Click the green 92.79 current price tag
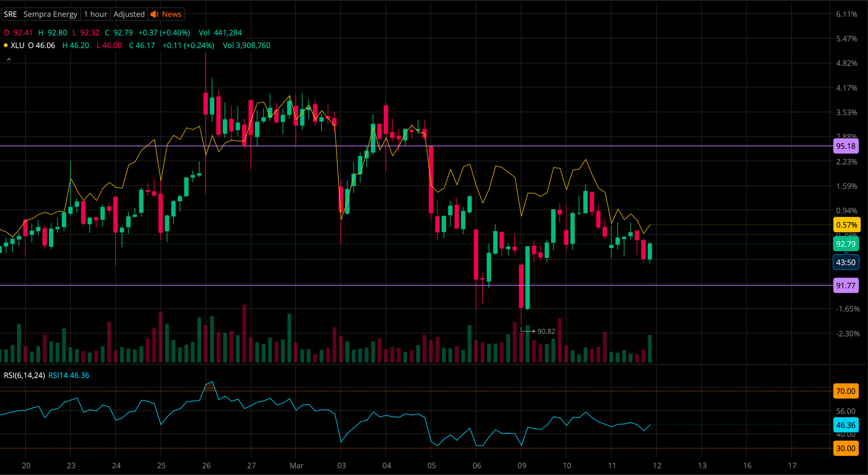Viewport: 868px width, 475px height. pyautogui.click(x=845, y=244)
